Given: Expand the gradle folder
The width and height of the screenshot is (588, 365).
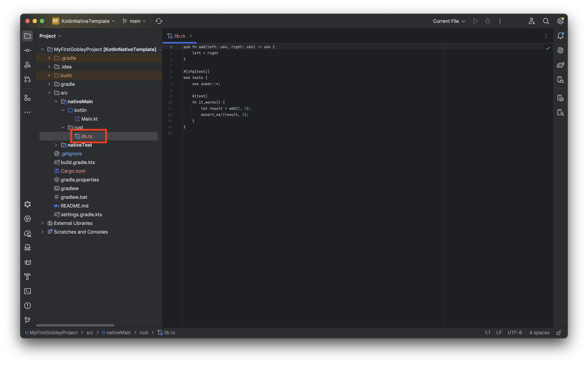Looking at the screenshot, I should [49, 84].
